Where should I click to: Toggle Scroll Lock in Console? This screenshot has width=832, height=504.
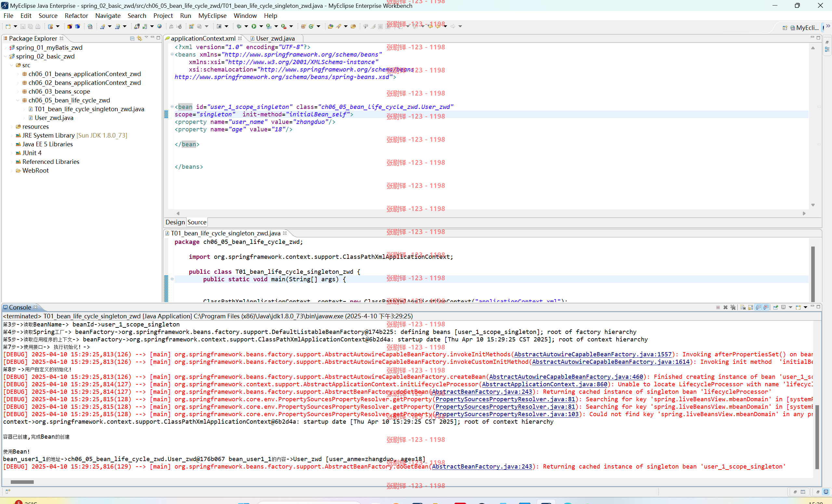pyautogui.click(x=750, y=307)
